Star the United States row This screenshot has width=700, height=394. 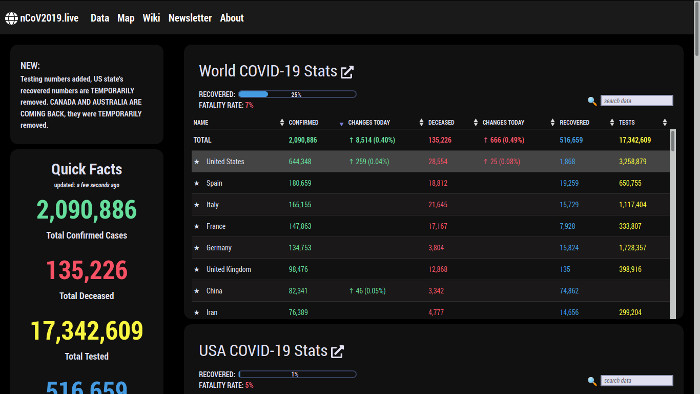coord(196,162)
